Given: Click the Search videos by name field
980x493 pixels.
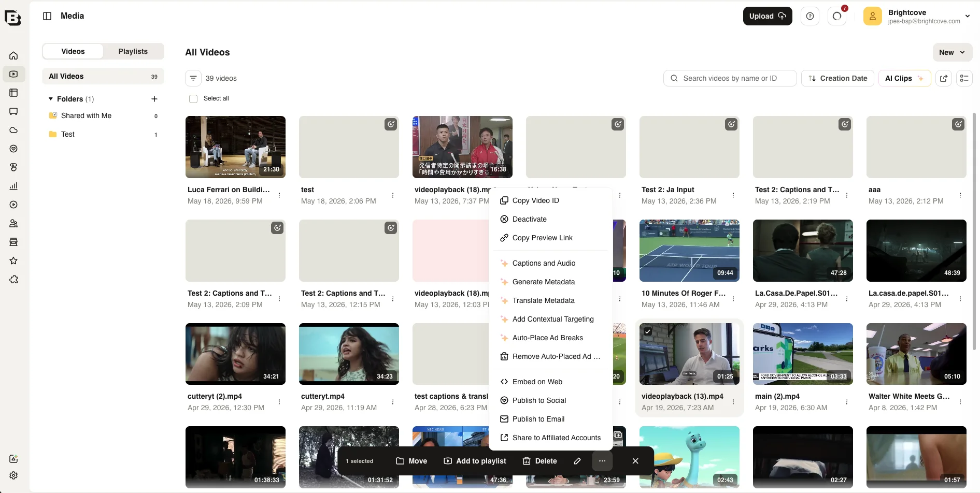Looking at the screenshot, I should point(730,78).
